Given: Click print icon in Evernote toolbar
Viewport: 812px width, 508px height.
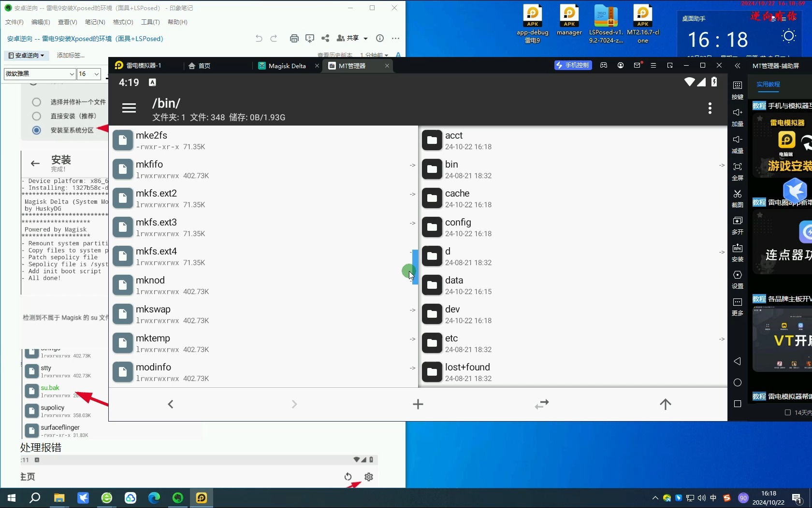Looking at the screenshot, I should coord(294,38).
